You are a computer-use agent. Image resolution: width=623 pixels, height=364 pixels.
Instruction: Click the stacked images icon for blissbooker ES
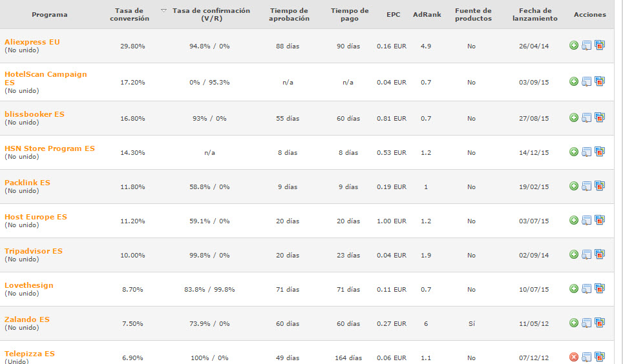[x=600, y=117]
